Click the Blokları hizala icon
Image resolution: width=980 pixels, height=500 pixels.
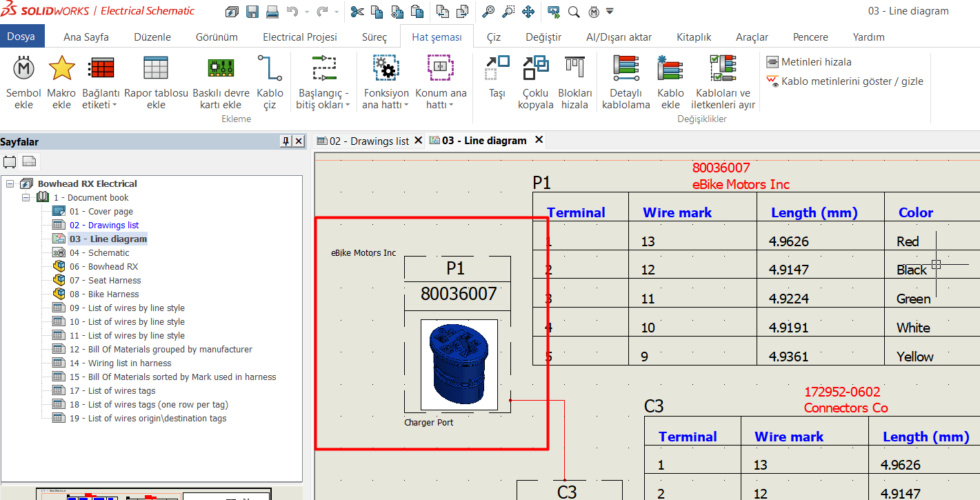[x=574, y=68]
